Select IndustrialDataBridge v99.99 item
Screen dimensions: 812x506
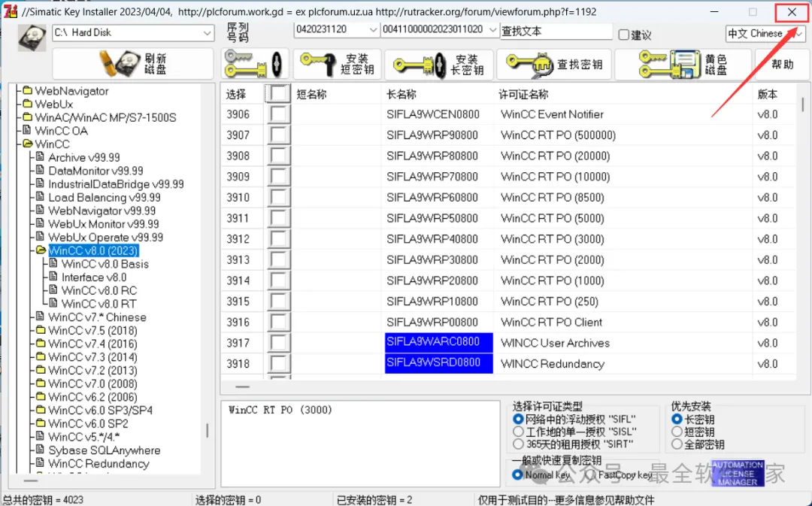click(x=116, y=184)
